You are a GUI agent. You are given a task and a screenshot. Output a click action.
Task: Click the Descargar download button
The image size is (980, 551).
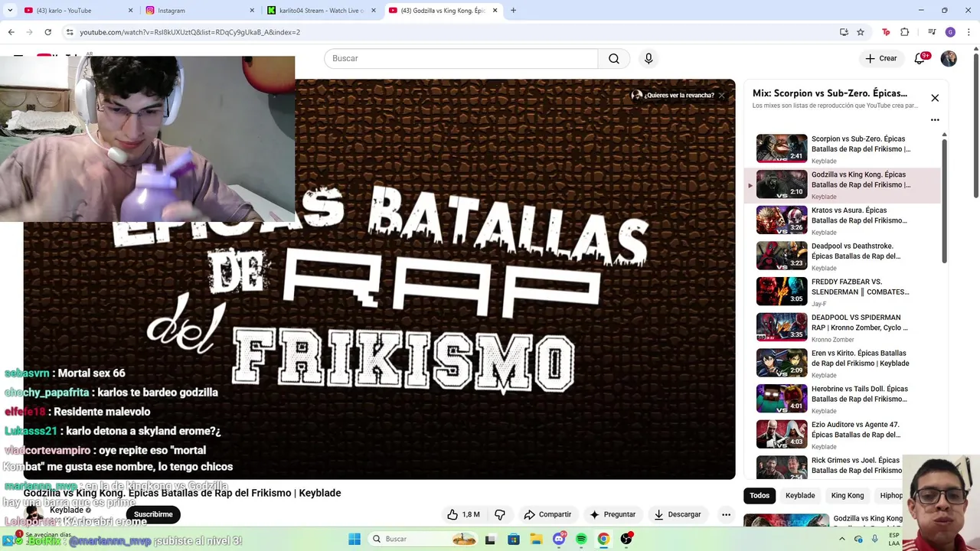coord(678,514)
